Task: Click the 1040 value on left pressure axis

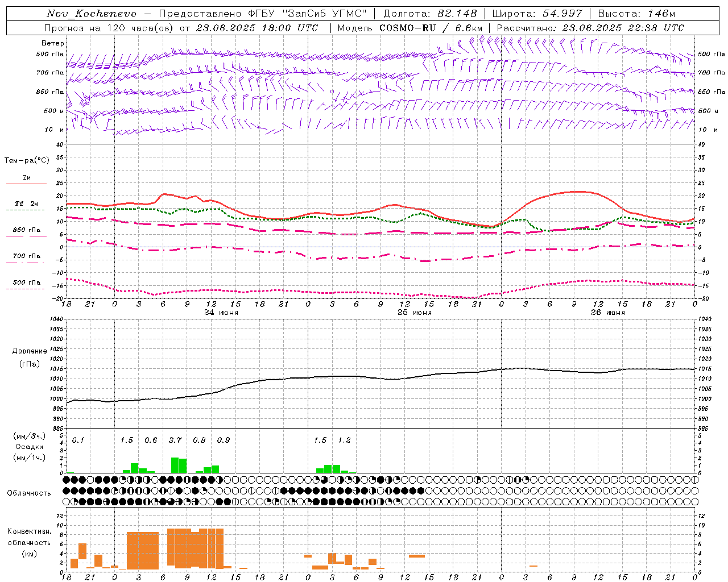Action: (x=56, y=319)
